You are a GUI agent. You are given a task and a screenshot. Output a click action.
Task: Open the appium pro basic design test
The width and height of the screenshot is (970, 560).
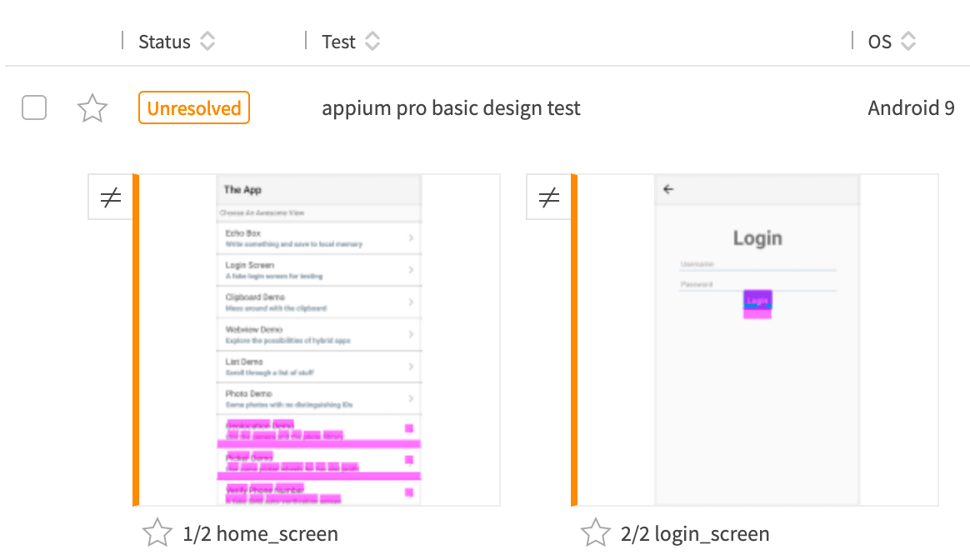click(451, 107)
